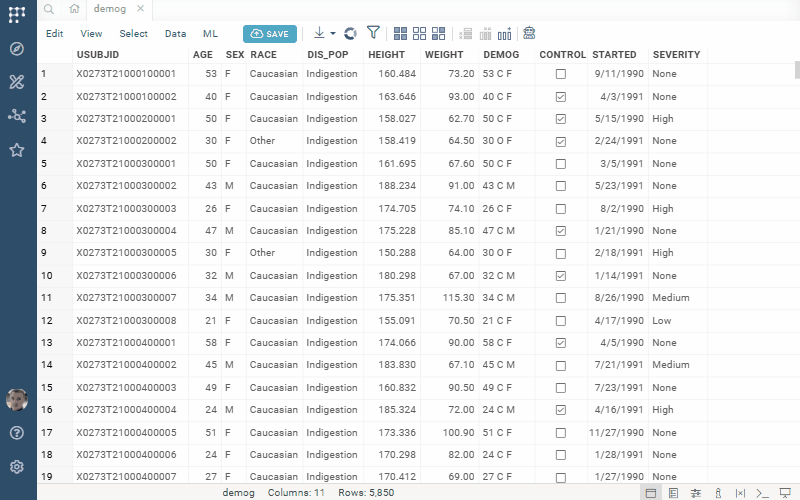Click the AGE column header
The width and height of the screenshot is (800, 500).
pos(203,55)
